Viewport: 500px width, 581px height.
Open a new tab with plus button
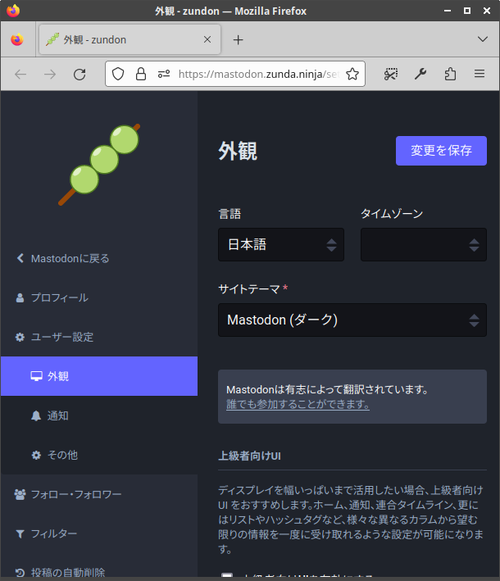pyautogui.click(x=238, y=40)
